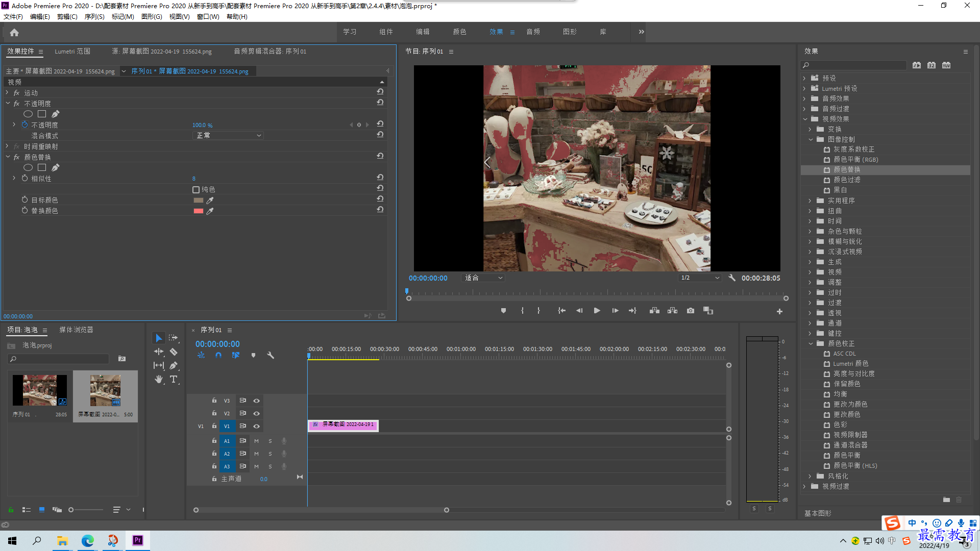Select the Track Select Forward tool

(174, 338)
